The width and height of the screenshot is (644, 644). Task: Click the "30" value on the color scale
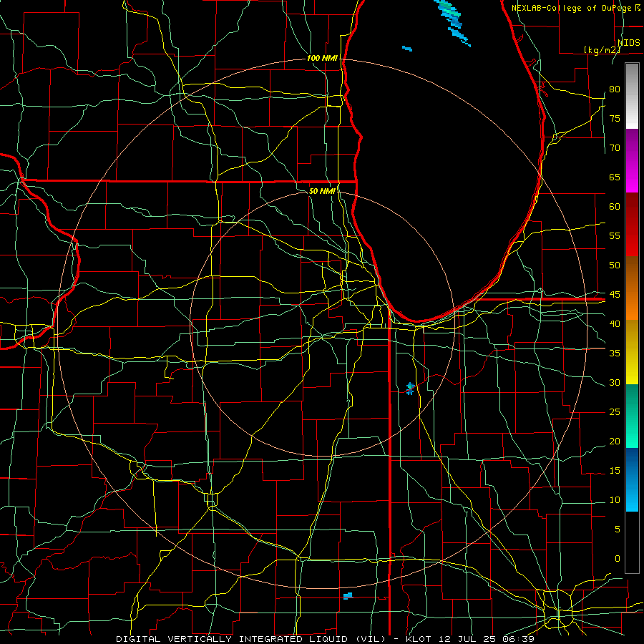(x=615, y=383)
